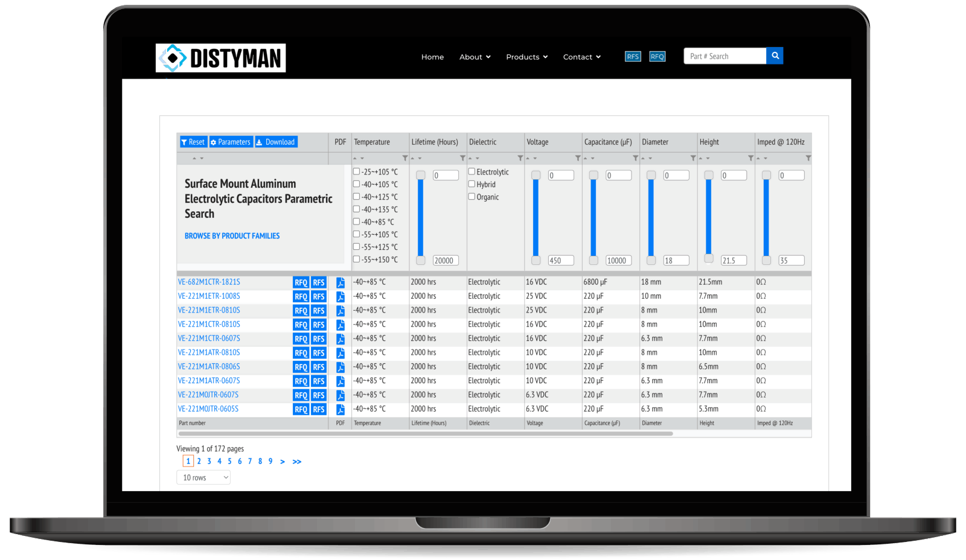This screenshot has width=966, height=560.
Task: Click the Distyman logo
Action: [x=220, y=58]
